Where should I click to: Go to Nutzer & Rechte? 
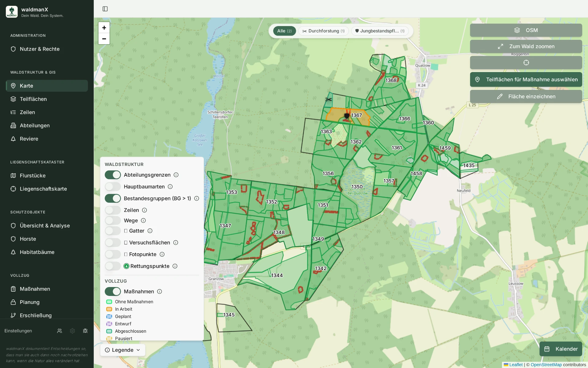pyautogui.click(x=47, y=49)
